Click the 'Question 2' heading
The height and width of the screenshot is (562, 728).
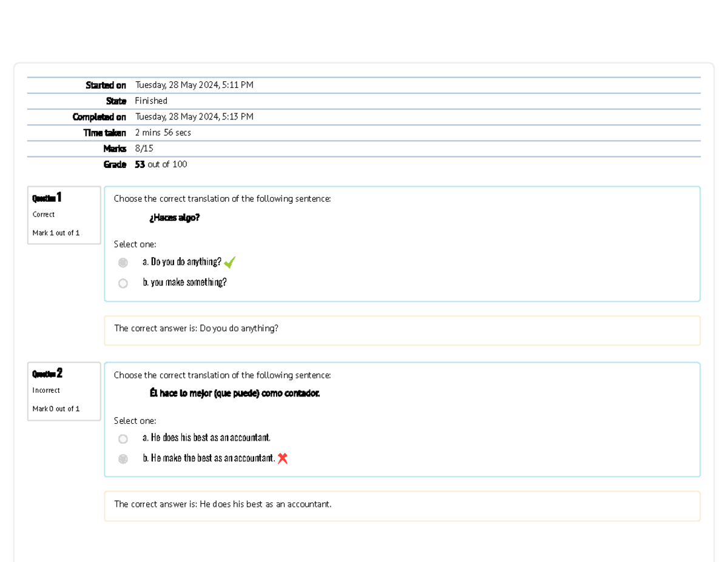[47, 373]
